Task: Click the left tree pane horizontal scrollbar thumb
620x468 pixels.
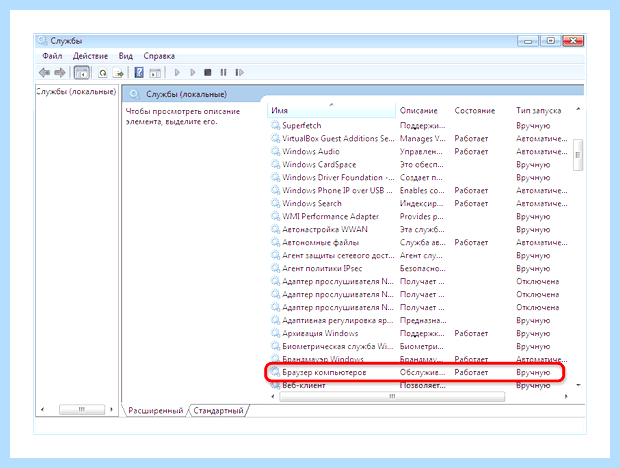Action: [x=82, y=409]
